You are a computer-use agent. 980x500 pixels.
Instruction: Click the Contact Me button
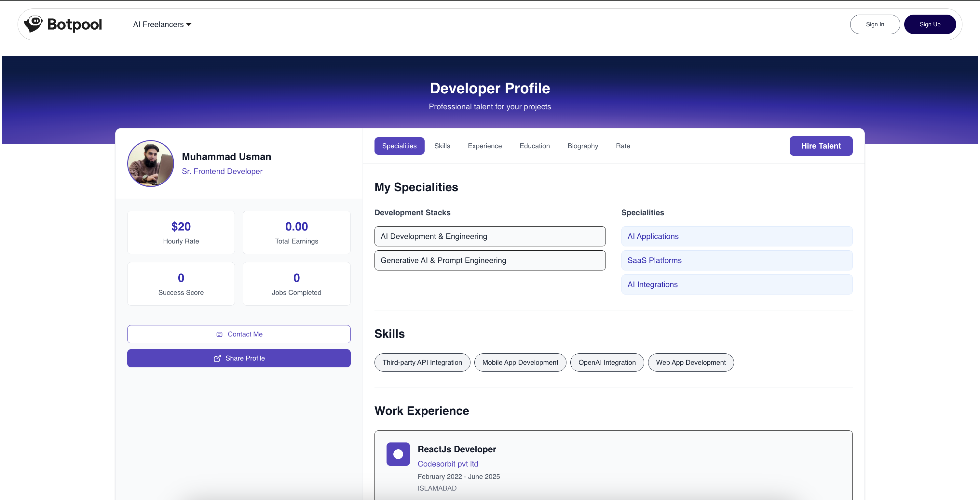pos(238,334)
